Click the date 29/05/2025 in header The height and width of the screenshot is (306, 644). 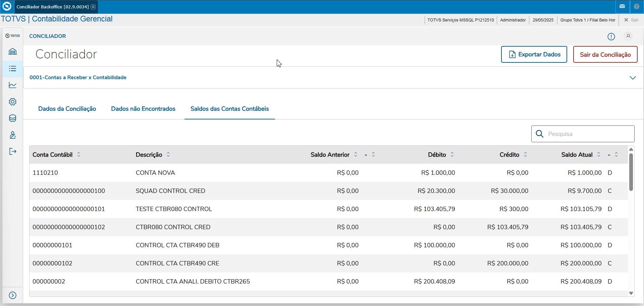coord(543,20)
